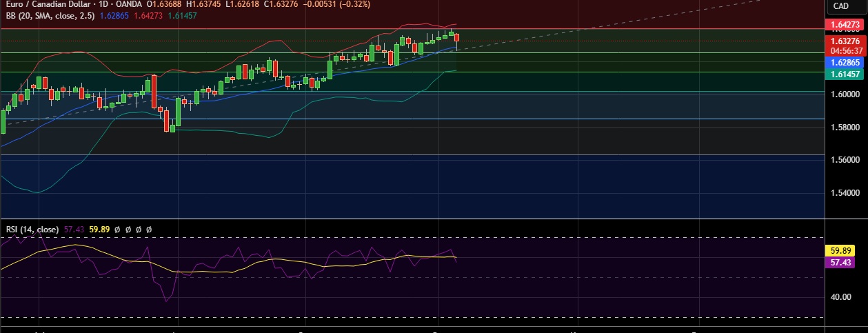
Task: Click green 1.61457 label on price axis
Action: tap(844, 74)
